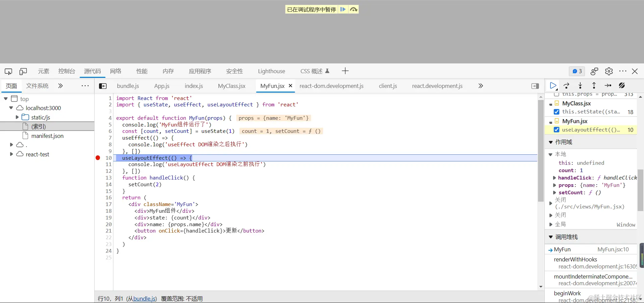Collapse the MyFun.jsx breakpoint group
This screenshot has height=303, width=644.
pos(551,122)
